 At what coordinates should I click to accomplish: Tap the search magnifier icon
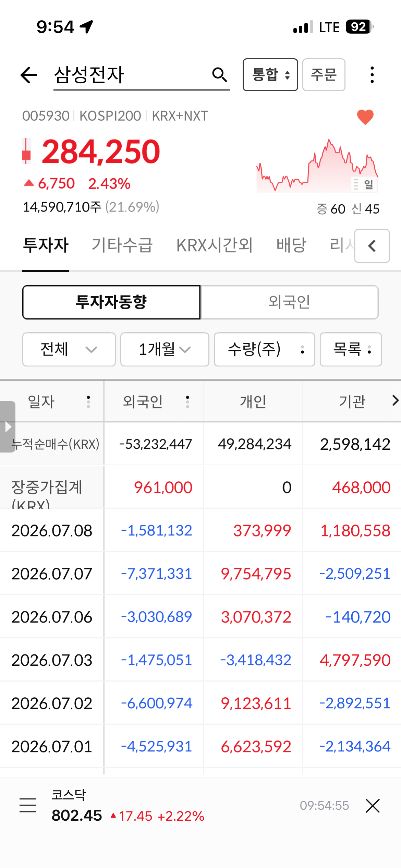coord(220,75)
